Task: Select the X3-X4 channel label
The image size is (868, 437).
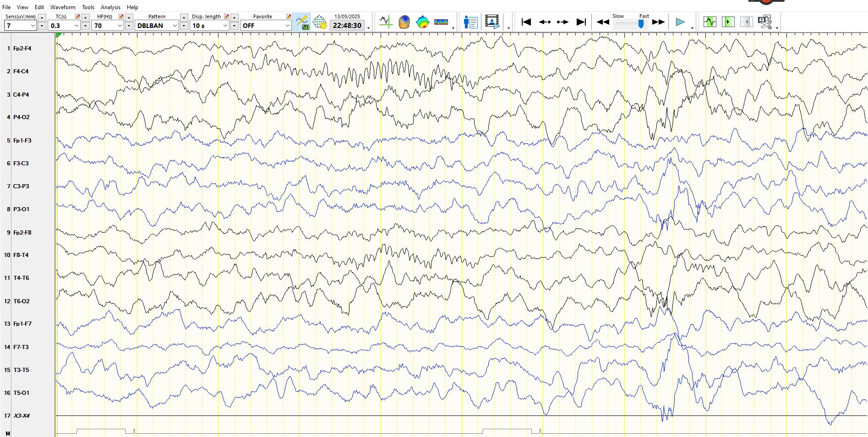Action: coord(22,416)
